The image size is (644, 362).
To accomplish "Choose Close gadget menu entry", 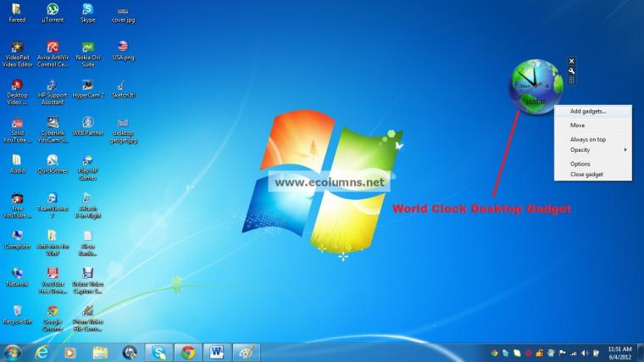I will 592,175.
